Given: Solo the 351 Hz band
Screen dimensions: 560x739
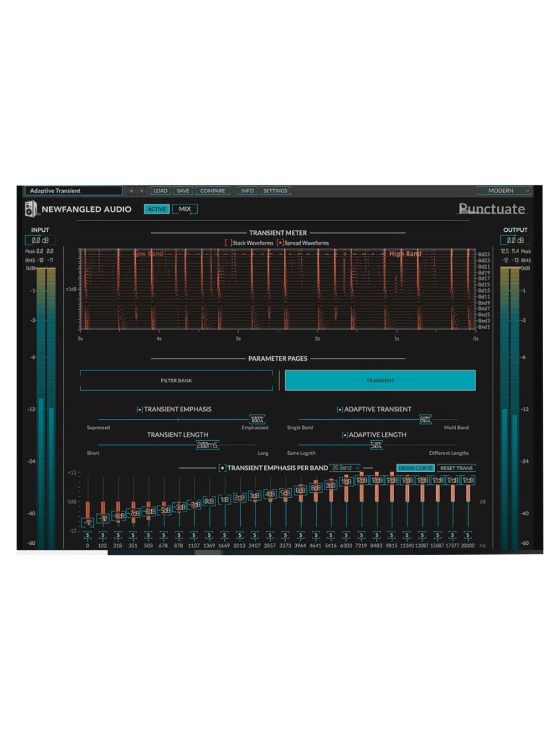Looking at the screenshot, I should point(133,535).
